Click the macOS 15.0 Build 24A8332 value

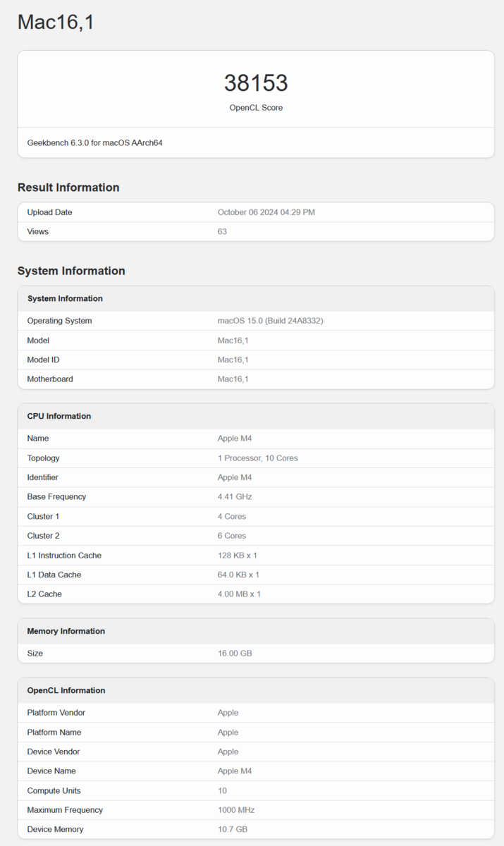pos(270,321)
